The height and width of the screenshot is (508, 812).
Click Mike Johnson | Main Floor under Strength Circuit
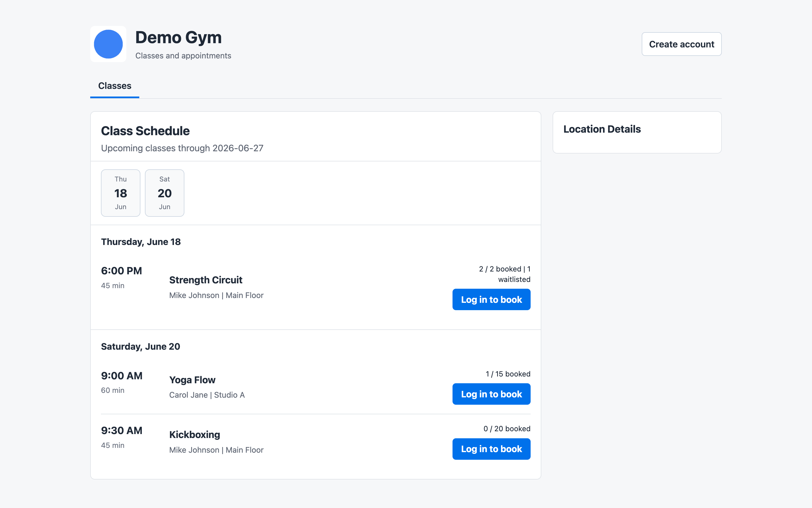217,295
